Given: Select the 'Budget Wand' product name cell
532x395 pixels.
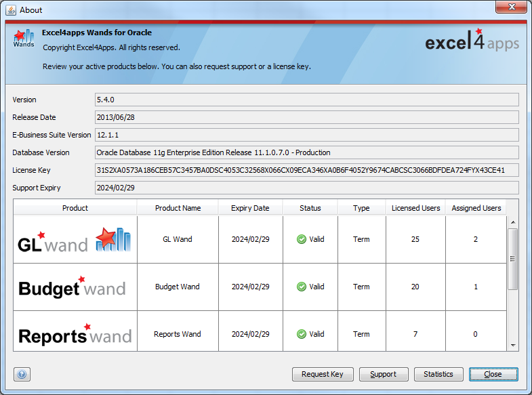Looking at the screenshot, I should (178, 287).
